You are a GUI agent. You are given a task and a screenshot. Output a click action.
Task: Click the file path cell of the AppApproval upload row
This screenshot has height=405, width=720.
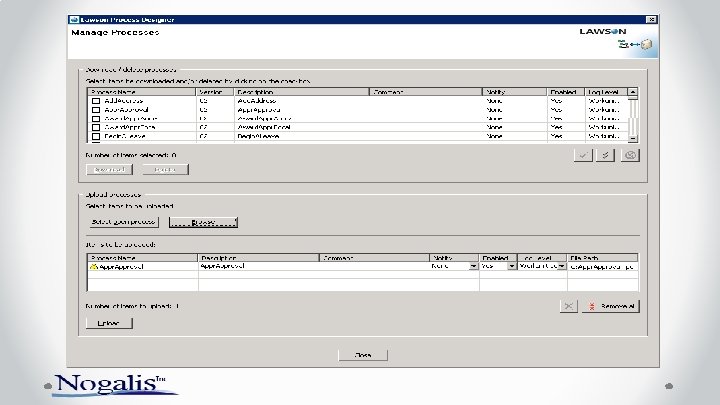point(602,267)
